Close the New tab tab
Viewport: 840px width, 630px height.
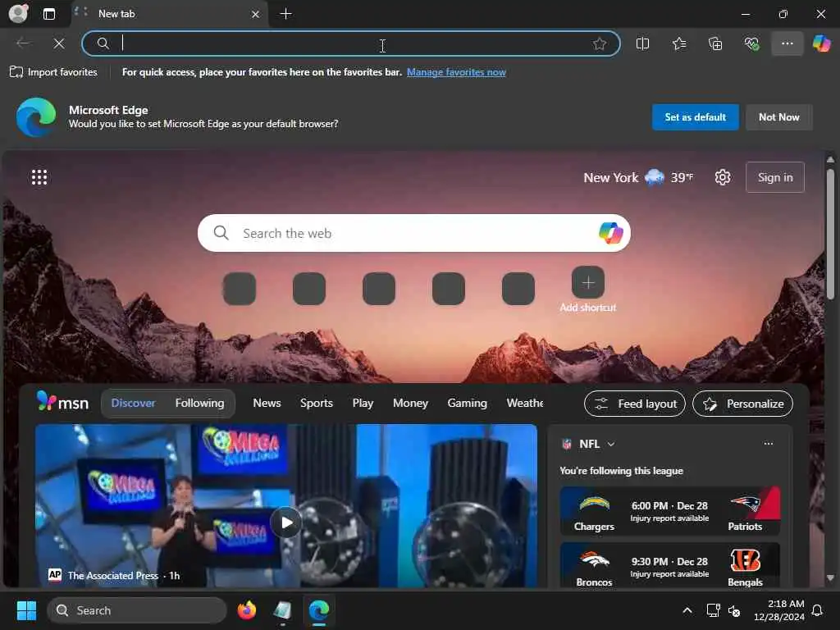[256, 14]
